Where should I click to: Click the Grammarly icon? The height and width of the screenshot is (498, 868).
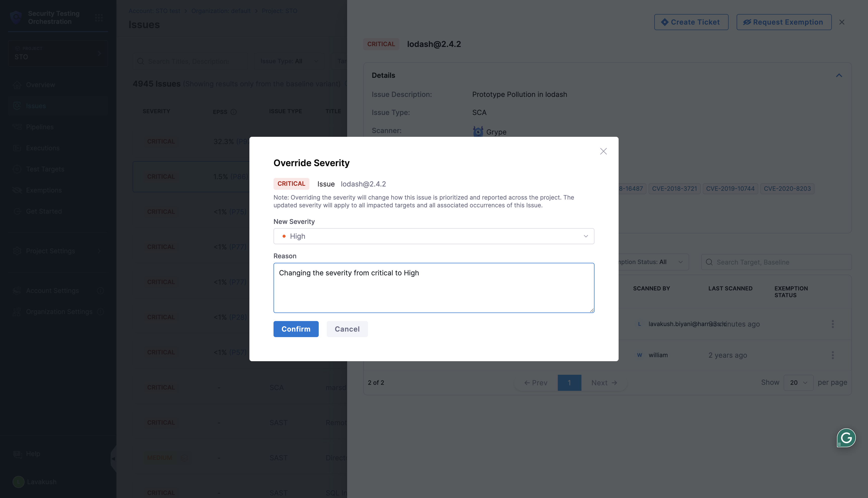point(846,438)
